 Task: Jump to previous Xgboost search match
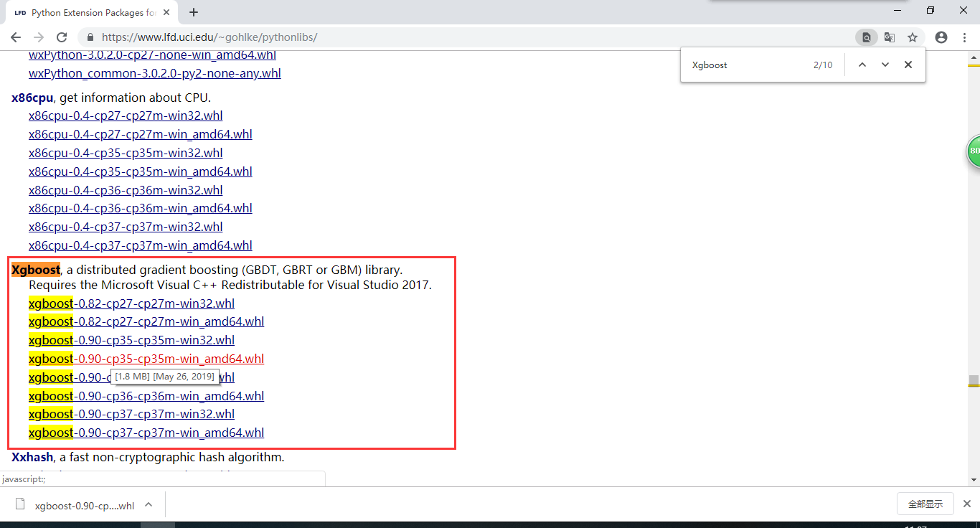pos(862,65)
